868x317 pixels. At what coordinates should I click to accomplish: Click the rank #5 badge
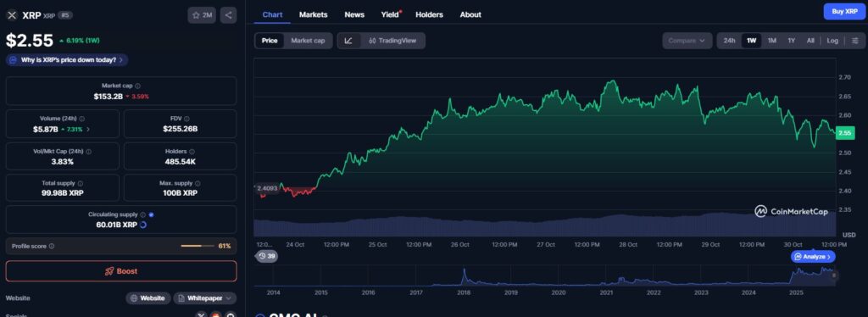tap(65, 15)
